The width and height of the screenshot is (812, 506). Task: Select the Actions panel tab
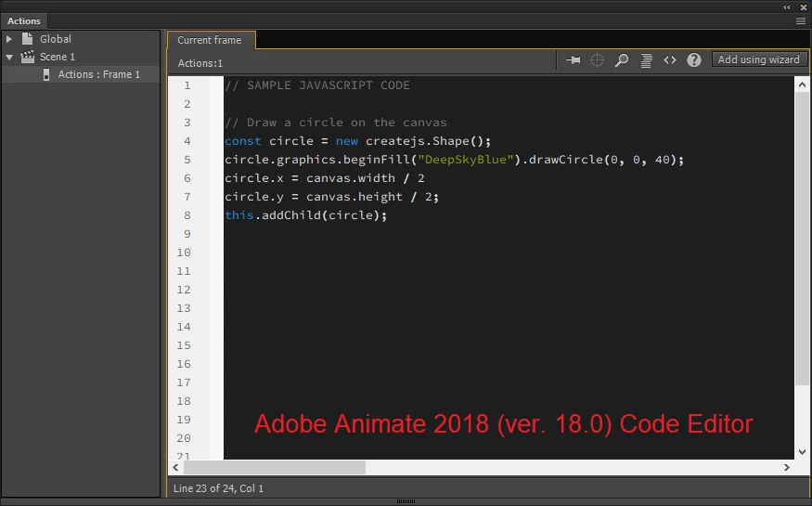pos(24,20)
